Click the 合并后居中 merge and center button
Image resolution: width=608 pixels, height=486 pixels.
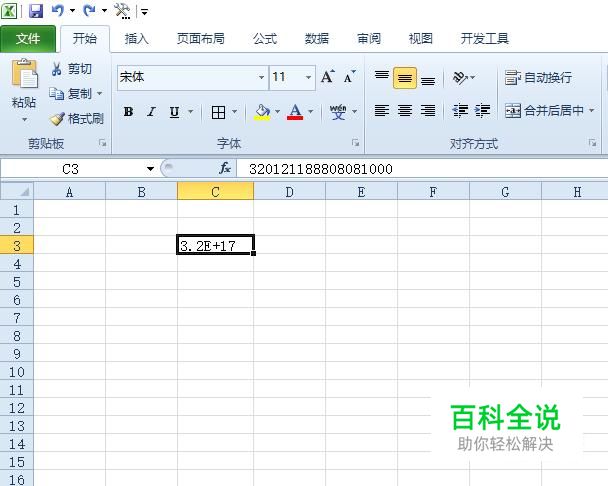(544, 111)
